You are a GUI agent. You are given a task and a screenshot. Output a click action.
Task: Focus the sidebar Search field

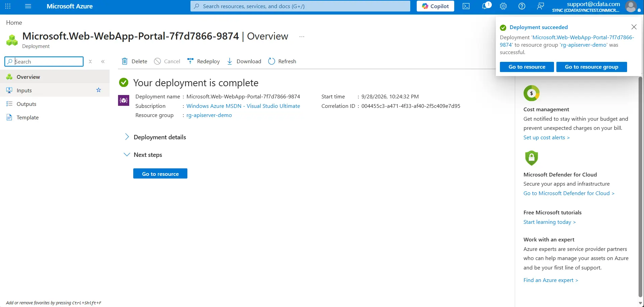tap(44, 62)
